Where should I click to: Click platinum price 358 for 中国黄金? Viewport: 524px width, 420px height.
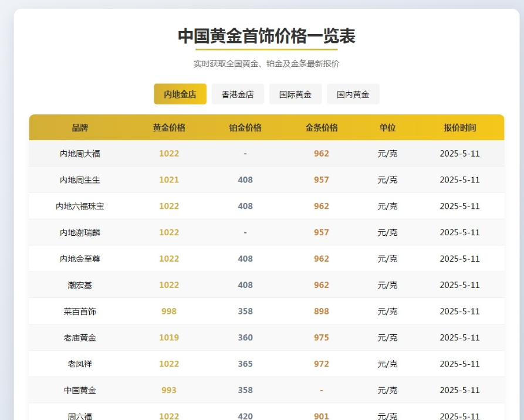tap(245, 390)
